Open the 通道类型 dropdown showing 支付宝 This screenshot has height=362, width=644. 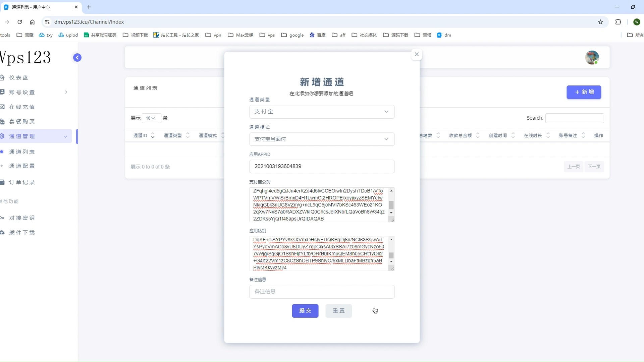(x=322, y=112)
